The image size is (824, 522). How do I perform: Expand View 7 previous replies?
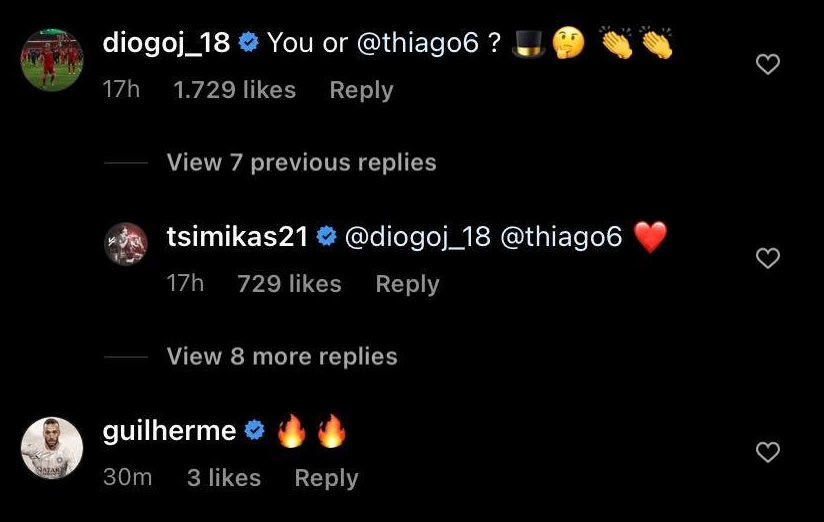click(301, 162)
